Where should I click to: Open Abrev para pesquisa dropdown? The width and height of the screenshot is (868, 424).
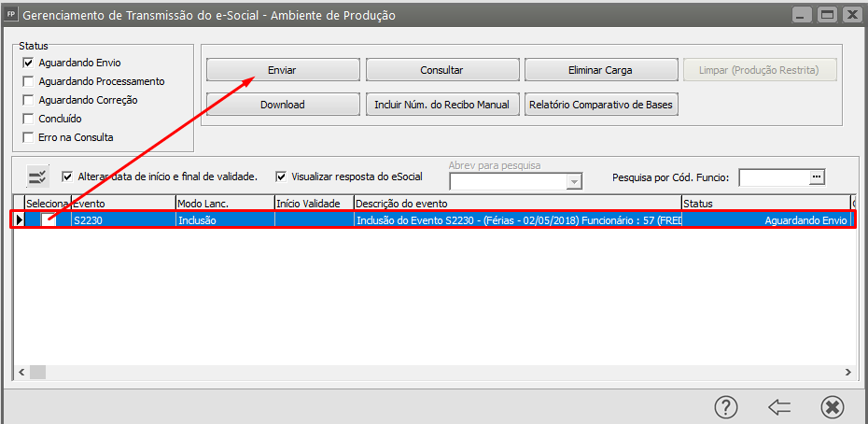pyautogui.click(x=575, y=181)
